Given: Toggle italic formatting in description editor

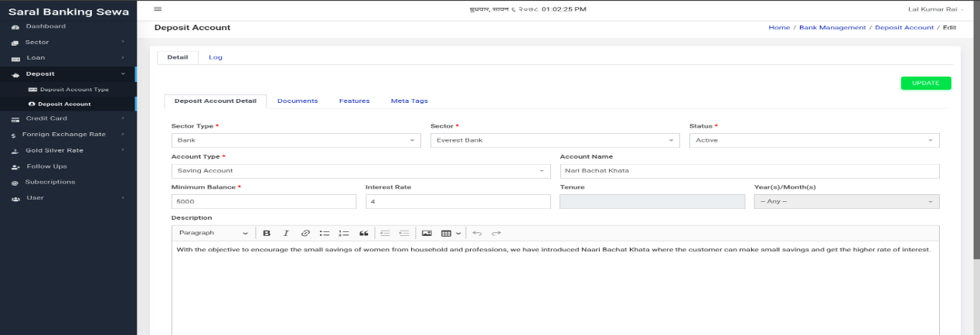Looking at the screenshot, I should pyautogui.click(x=286, y=233).
